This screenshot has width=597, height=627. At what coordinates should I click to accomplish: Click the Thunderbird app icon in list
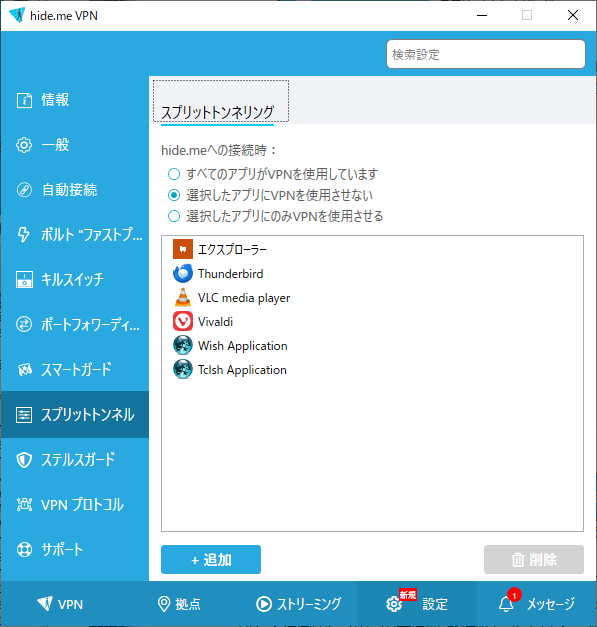pyautogui.click(x=183, y=274)
